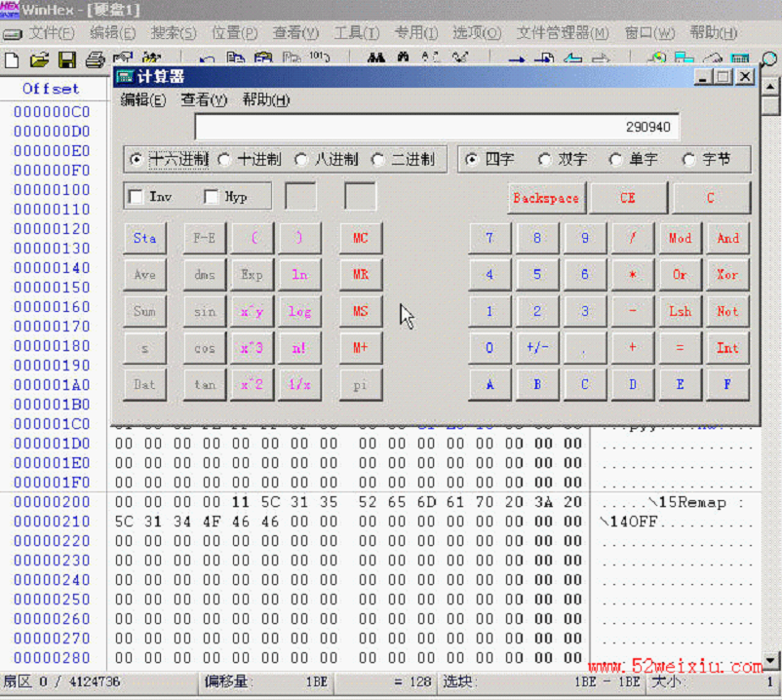Enable the Hyp checkbox in calculator
This screenshot has width=782, height=700.
211,196
